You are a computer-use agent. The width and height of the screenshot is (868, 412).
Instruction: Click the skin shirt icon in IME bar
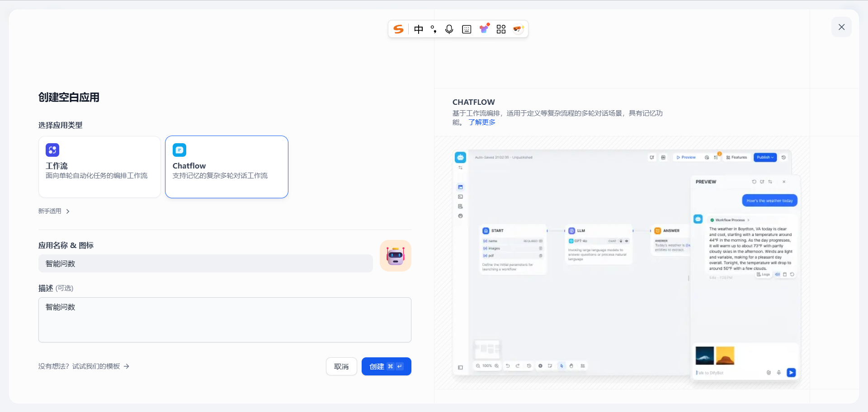pos(484,29)
